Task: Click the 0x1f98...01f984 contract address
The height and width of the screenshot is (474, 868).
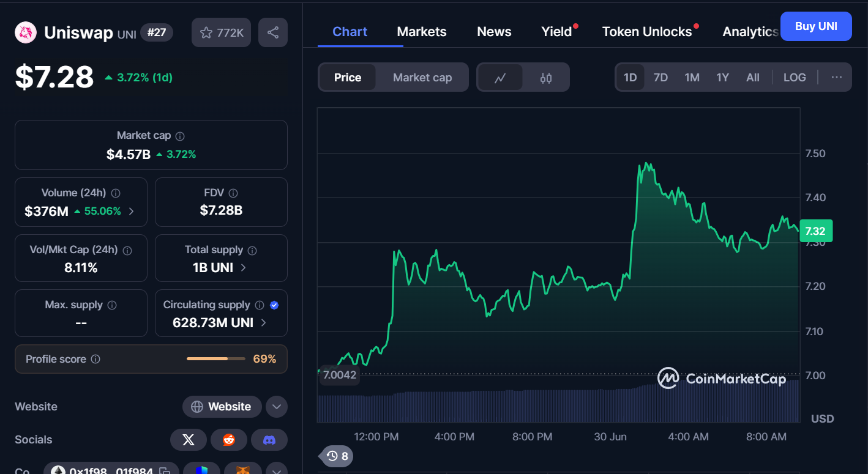Action: pos(111,471)
